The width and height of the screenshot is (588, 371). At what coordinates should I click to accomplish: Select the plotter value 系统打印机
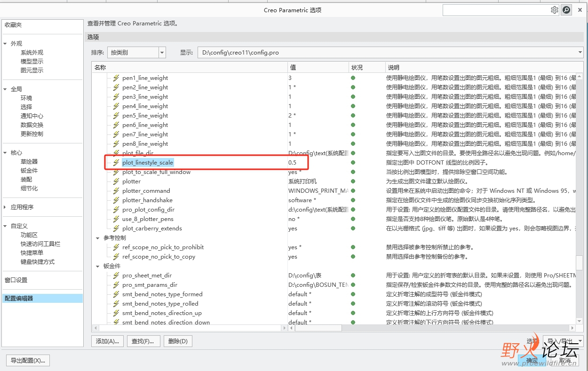coord(302,182)
